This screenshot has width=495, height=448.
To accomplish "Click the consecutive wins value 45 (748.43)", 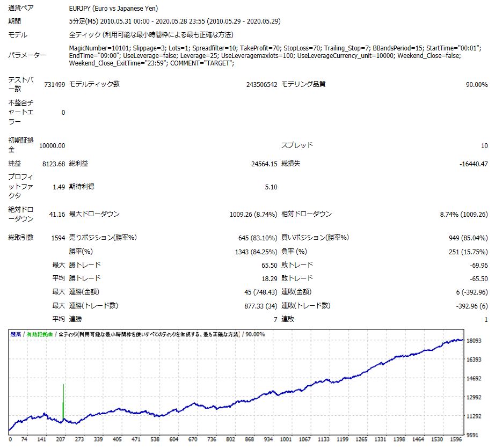I will point(261,292).
